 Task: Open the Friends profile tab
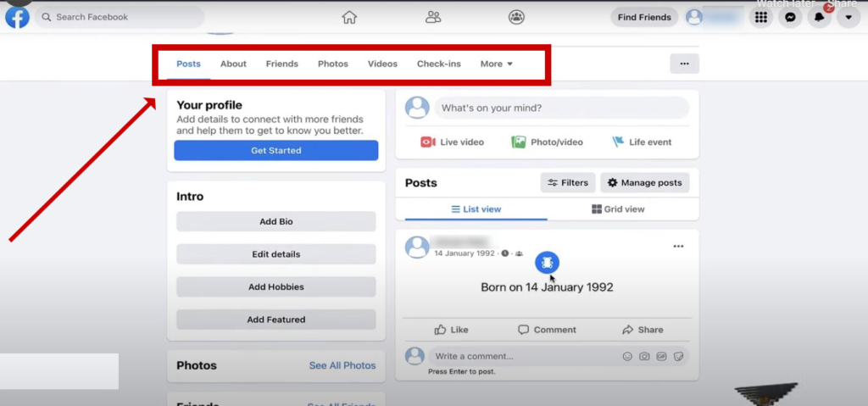pos(281,64)
